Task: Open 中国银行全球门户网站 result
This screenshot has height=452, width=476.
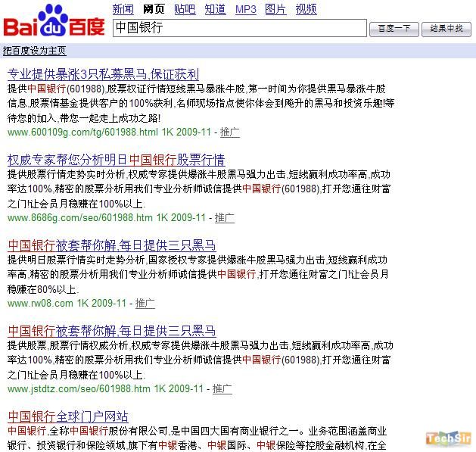Action: tap(68, 416)
